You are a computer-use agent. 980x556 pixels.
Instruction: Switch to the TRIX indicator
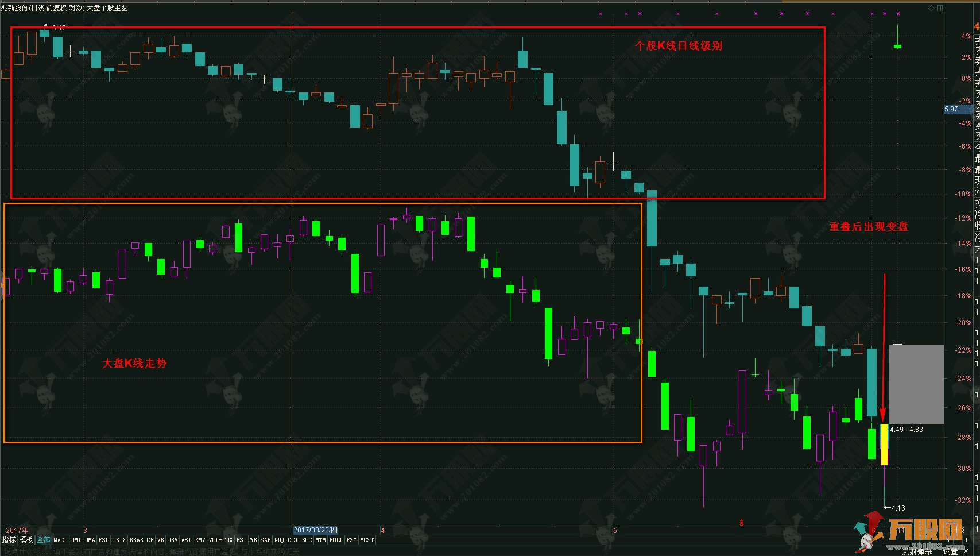[x=119, y=540]
